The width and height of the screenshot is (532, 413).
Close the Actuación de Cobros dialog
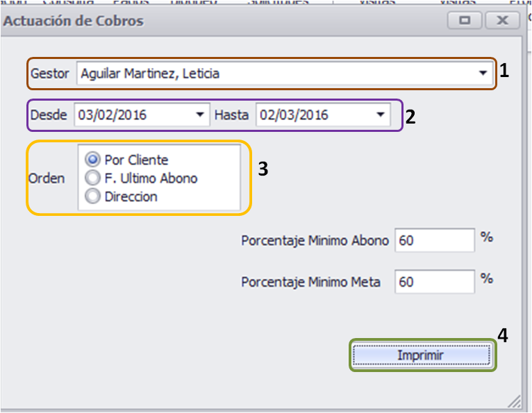tap(502, 21)
